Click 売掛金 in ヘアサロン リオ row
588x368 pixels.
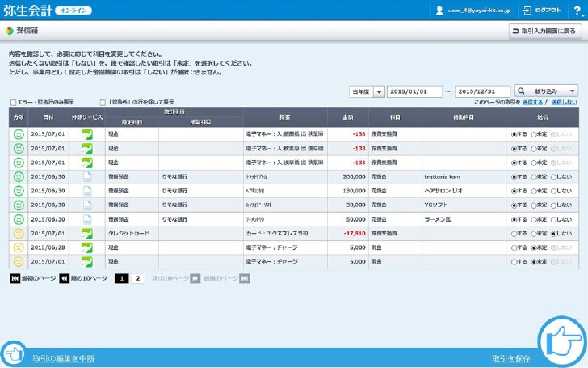[x=395, y=191]
